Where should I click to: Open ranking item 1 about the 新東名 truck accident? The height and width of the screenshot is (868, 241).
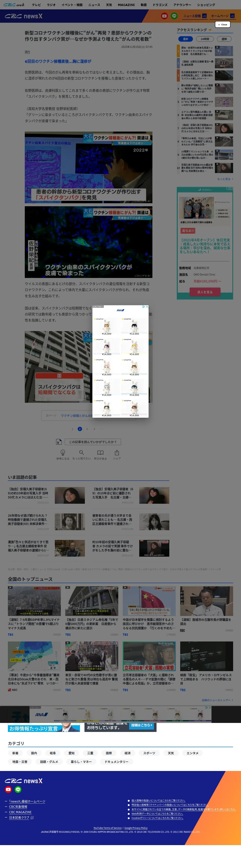tap(205, 51)
